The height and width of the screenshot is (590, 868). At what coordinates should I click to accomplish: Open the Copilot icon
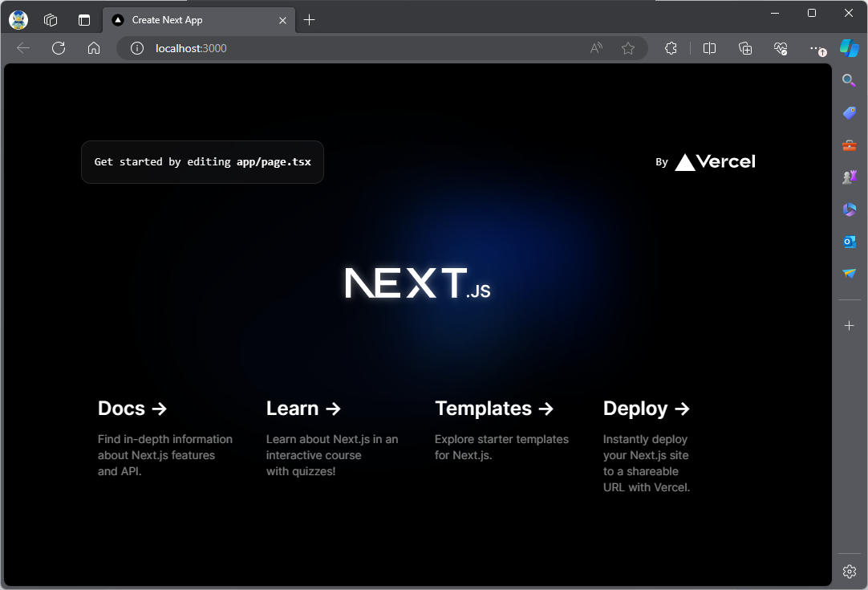tap(850, 48)
